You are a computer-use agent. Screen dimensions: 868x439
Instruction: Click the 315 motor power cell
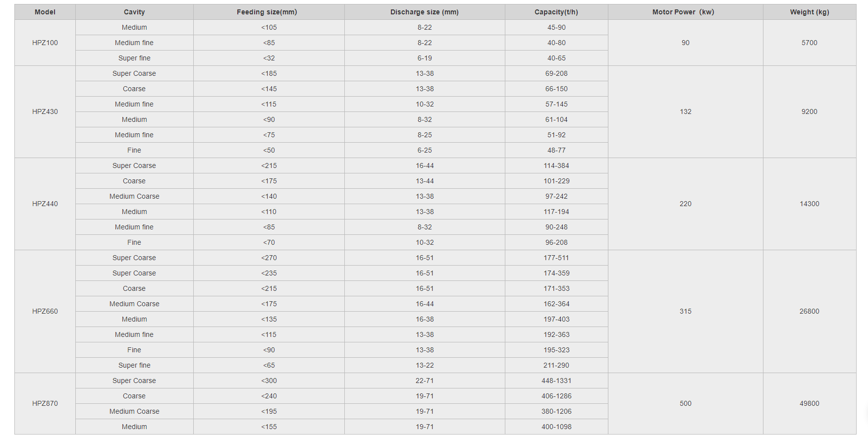[686, 311]
